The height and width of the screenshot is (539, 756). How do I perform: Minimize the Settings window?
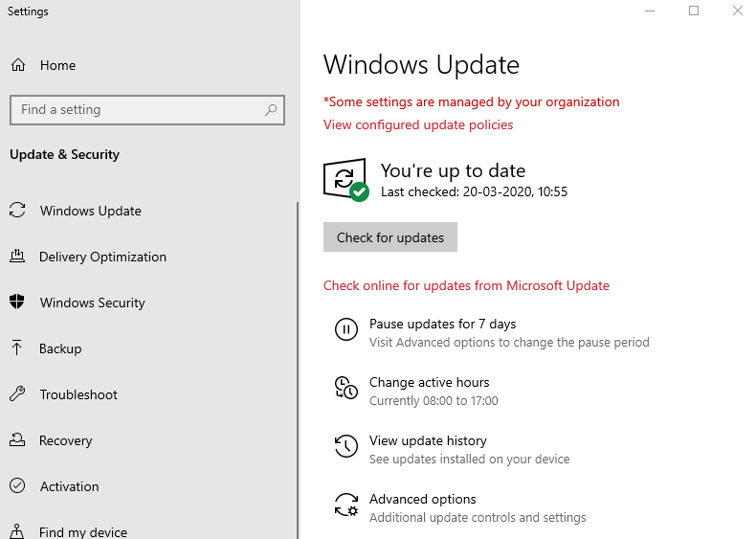[650, 11]
